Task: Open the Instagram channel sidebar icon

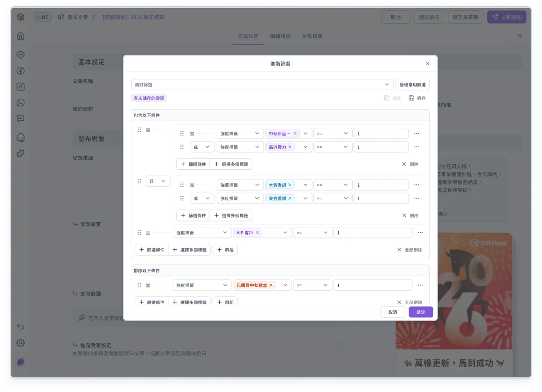Action: coord(20,87)
